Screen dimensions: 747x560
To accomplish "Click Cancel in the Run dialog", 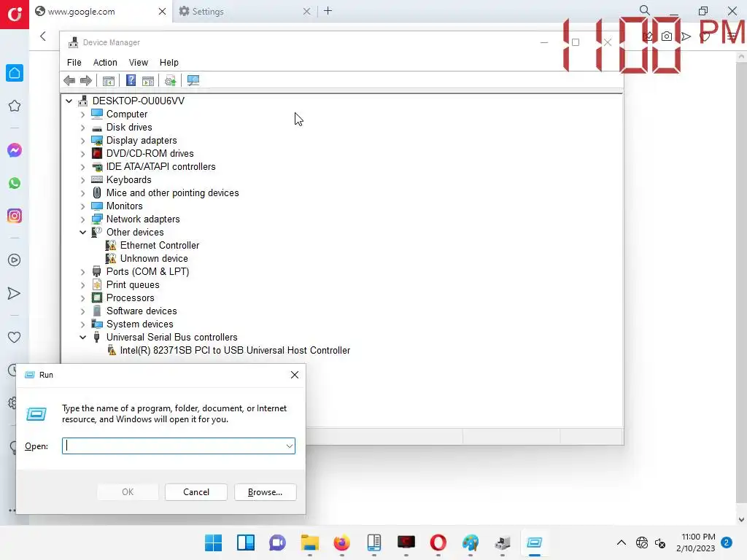I will pos(196,492).
